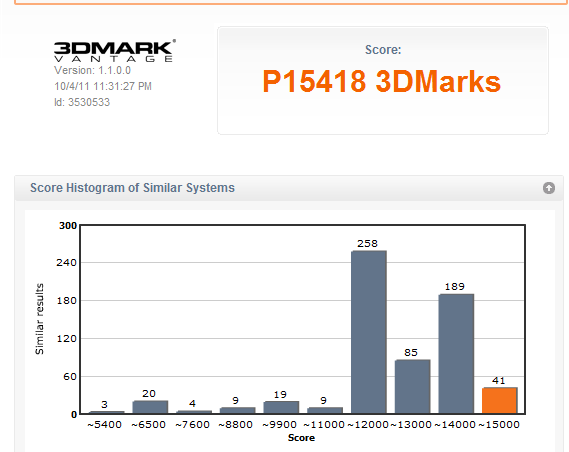
Task: Select the ~13000 histogram bar with 85 results
Action: [412, 387]
